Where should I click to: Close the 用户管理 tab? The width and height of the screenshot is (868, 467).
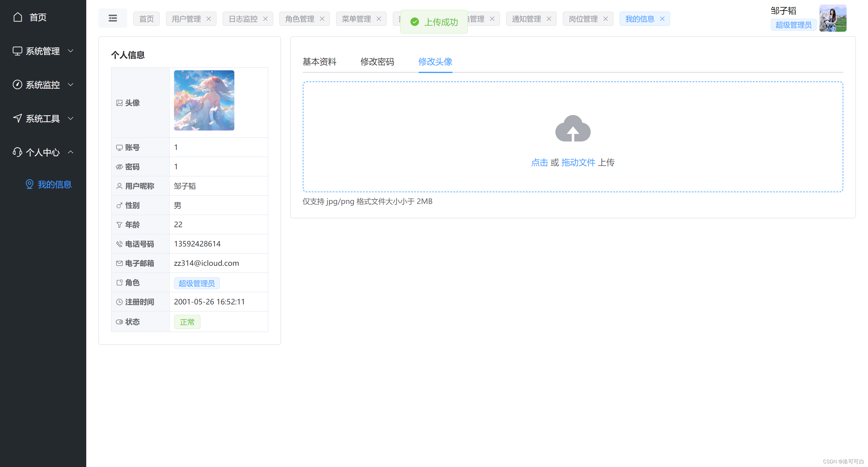pos(209,19)
